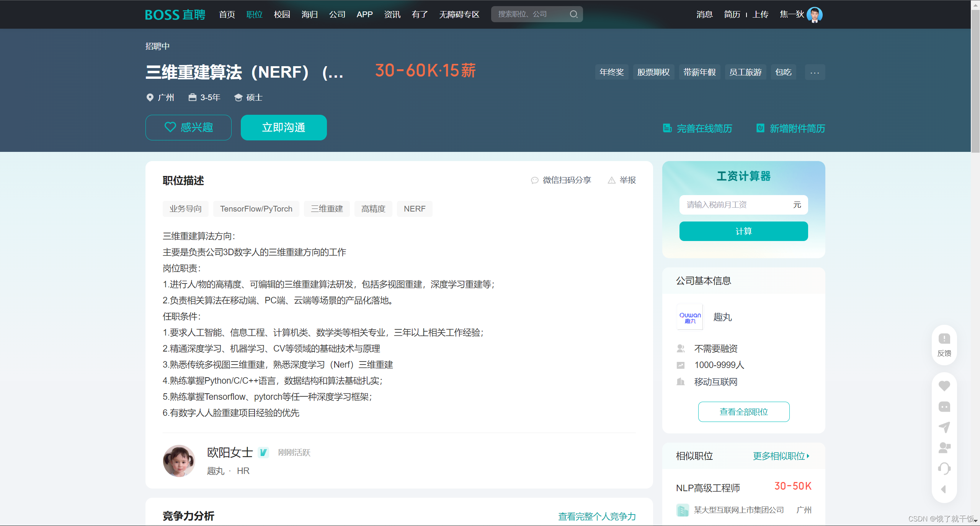
Task: Click 欧阳女士's avatar photo
Action: point(179,461)
